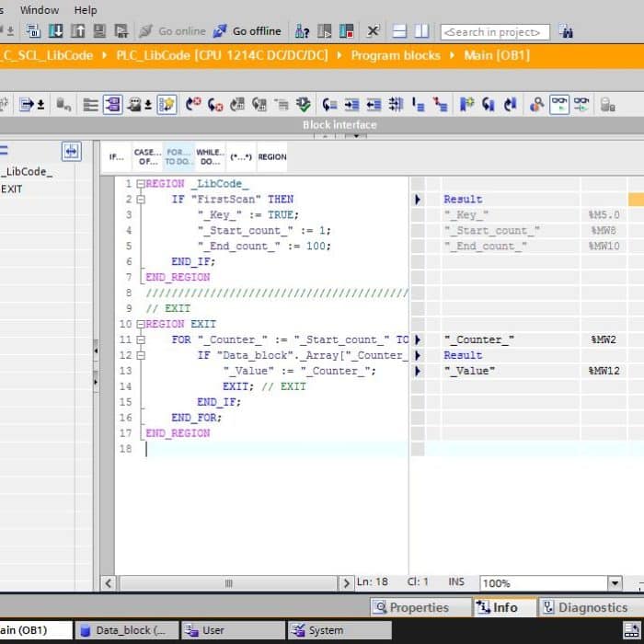Click the user-search icon in editor toolbar

tap(536, 105)
